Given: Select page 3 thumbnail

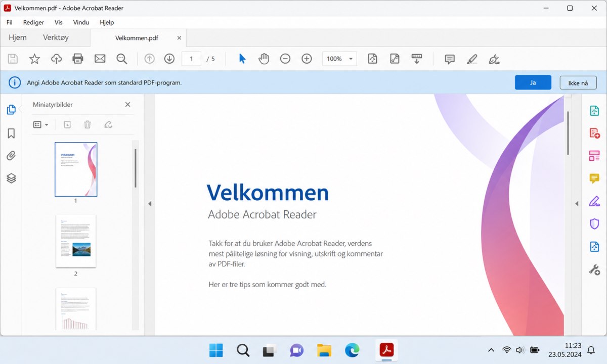Looking at the screenshot, I should [76, 309].
